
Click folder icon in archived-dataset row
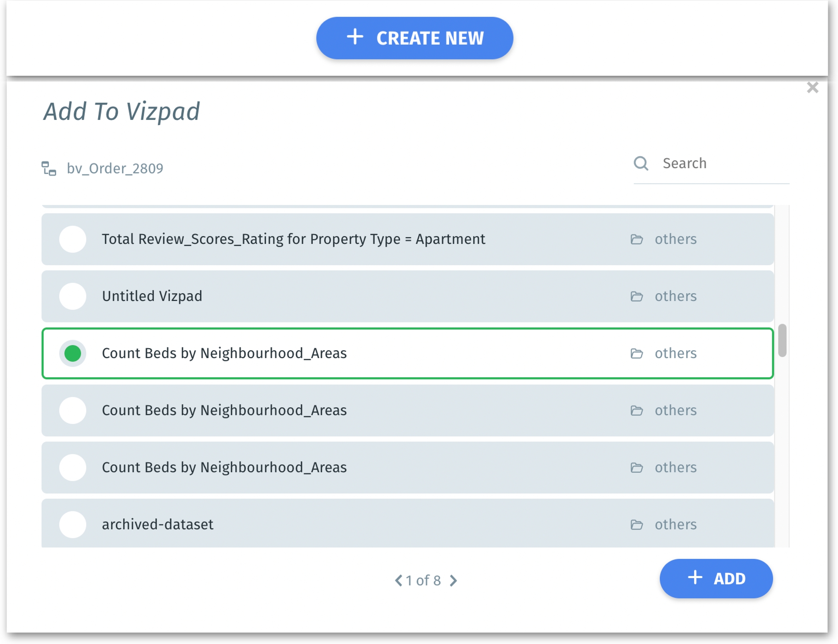click(636, 524)
